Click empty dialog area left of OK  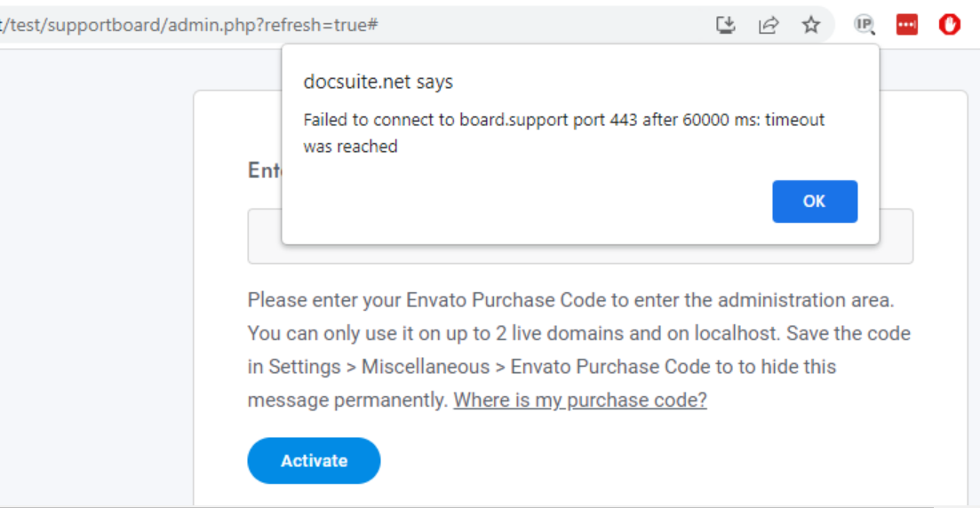click(x=525, y=202)
